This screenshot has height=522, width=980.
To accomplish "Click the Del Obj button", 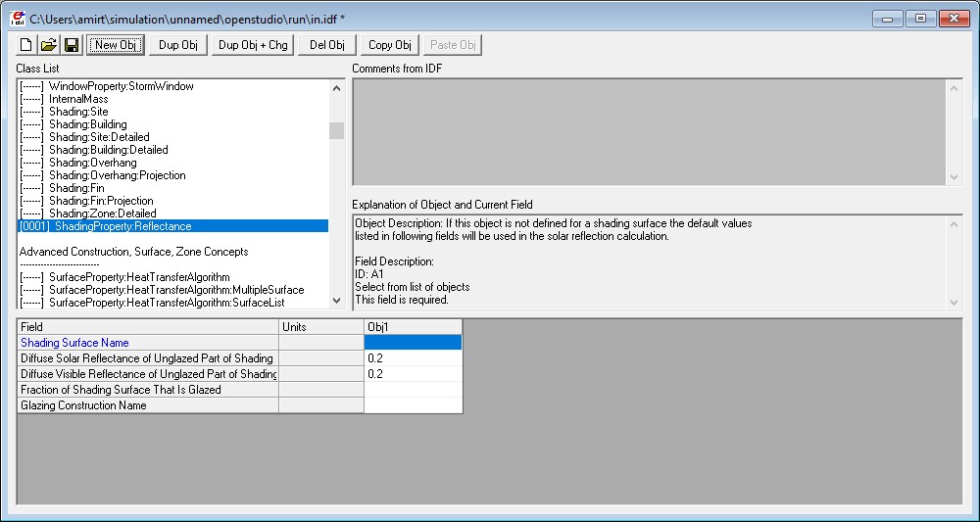I will [x=327, y=45].
